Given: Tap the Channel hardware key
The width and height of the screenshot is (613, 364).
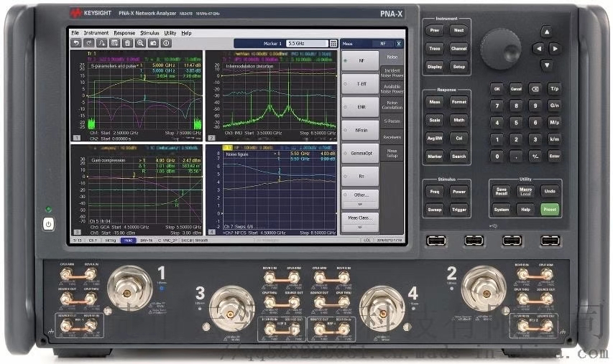Looking at the screenshot, I should pos(459,48).
